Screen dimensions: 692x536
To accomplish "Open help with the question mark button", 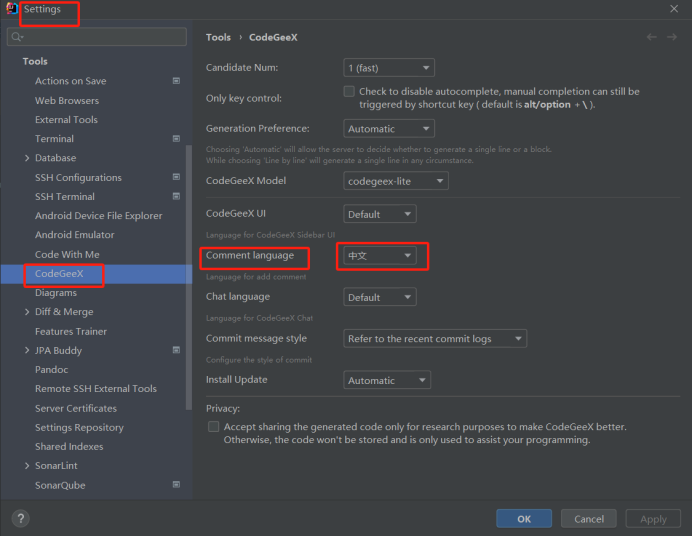I will coord(21,519).
